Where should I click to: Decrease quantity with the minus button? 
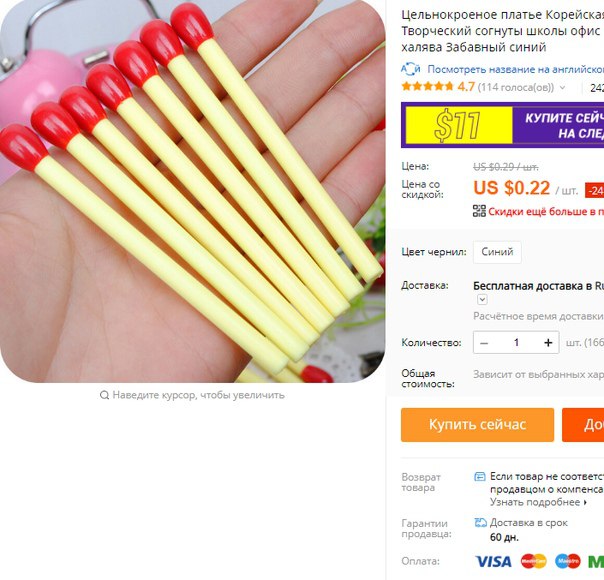click(484, 343)
